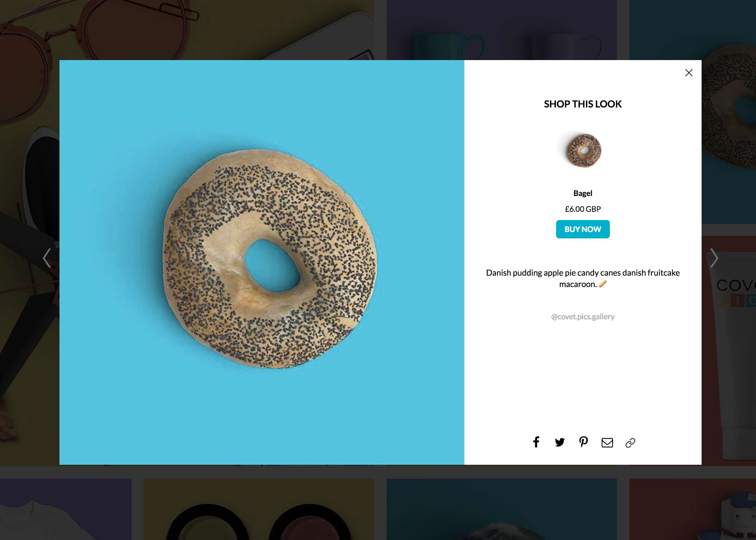Open the Bagel product thumbnail
Viewport: 756px width, 540px height.
click(584, 150)
